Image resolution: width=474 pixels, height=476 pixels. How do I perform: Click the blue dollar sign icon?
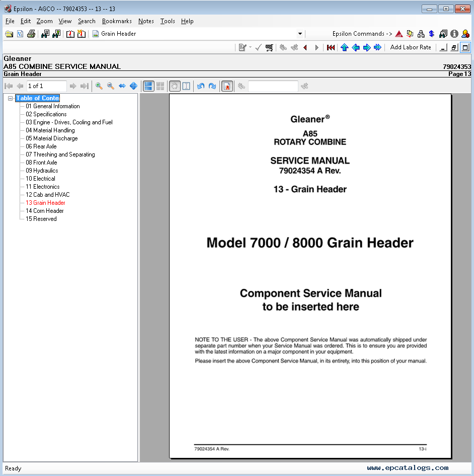coord(432,34)
